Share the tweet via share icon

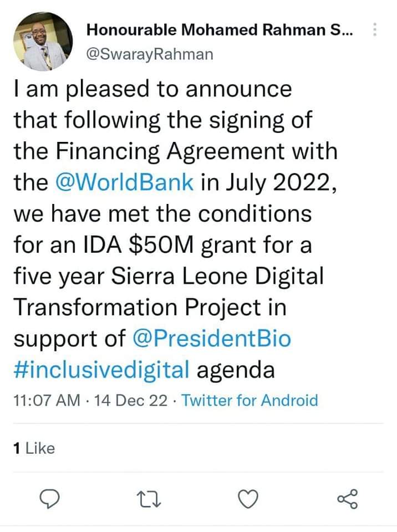pyautogui.click(x=348, y=500)
